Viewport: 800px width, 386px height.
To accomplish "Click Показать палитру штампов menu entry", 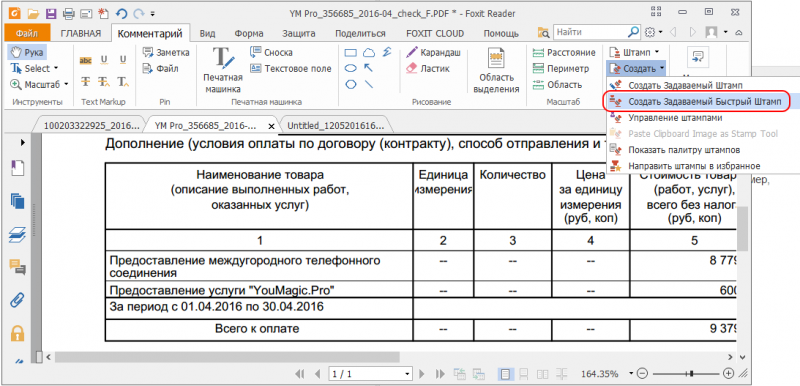I will pos(684,150).
